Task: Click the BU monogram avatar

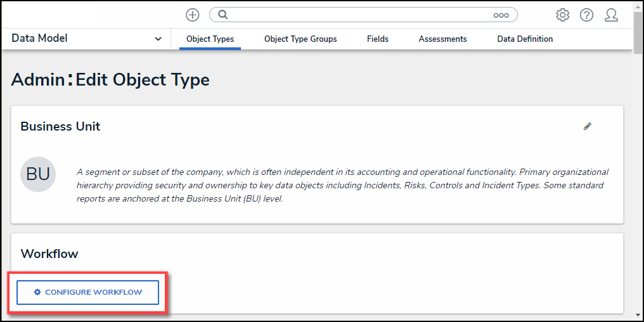Action: (38, 174)
